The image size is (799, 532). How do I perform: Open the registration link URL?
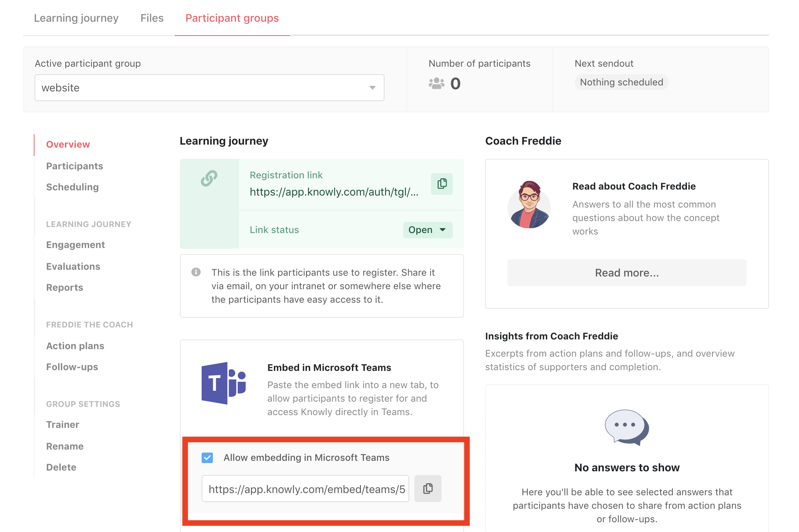(334, 192)
